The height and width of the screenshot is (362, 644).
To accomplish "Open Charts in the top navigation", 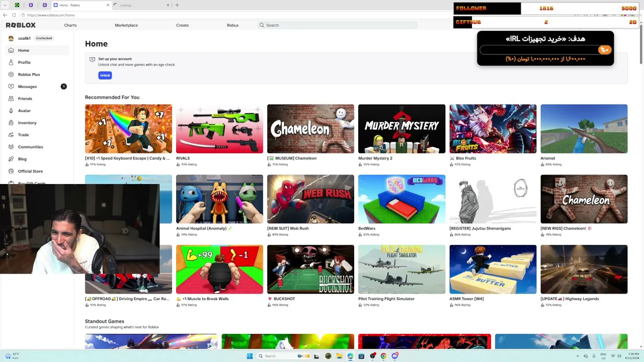I will (x=70, y=25).
